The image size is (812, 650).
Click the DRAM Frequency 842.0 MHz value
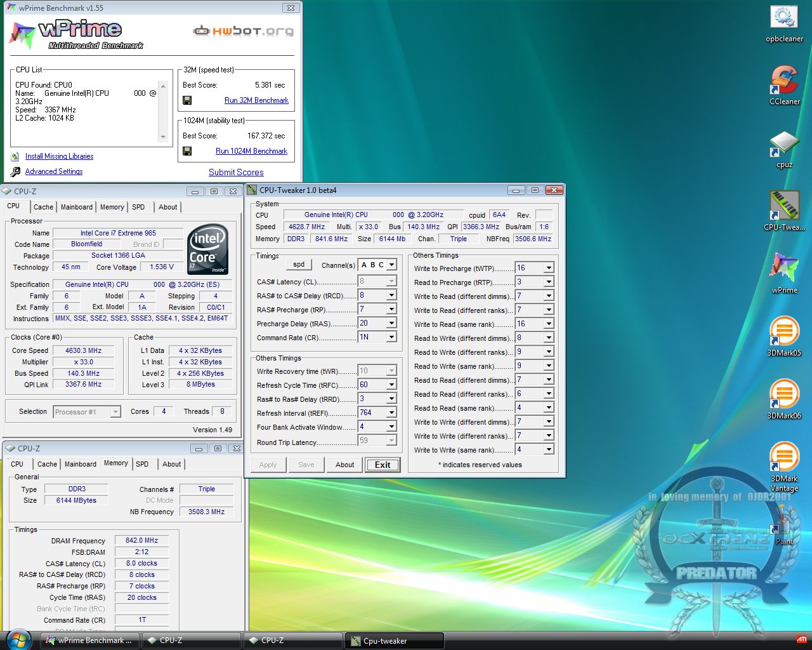(141, 541)
